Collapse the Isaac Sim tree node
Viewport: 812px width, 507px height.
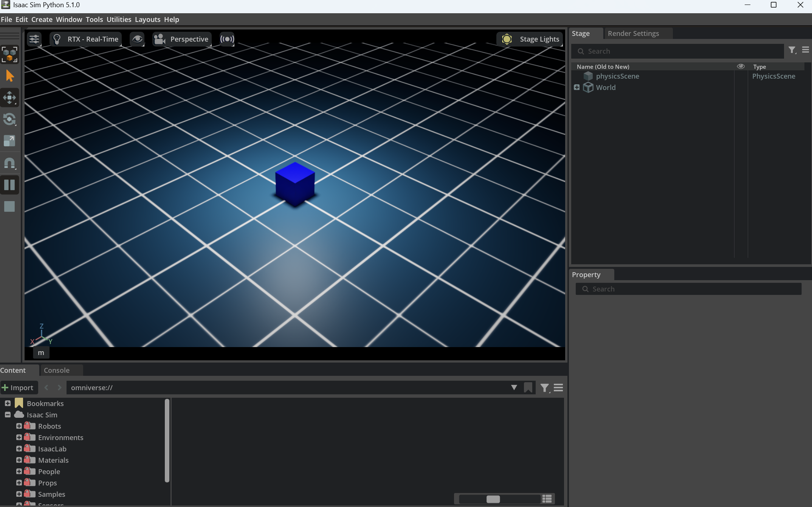(x=8, y=415)
